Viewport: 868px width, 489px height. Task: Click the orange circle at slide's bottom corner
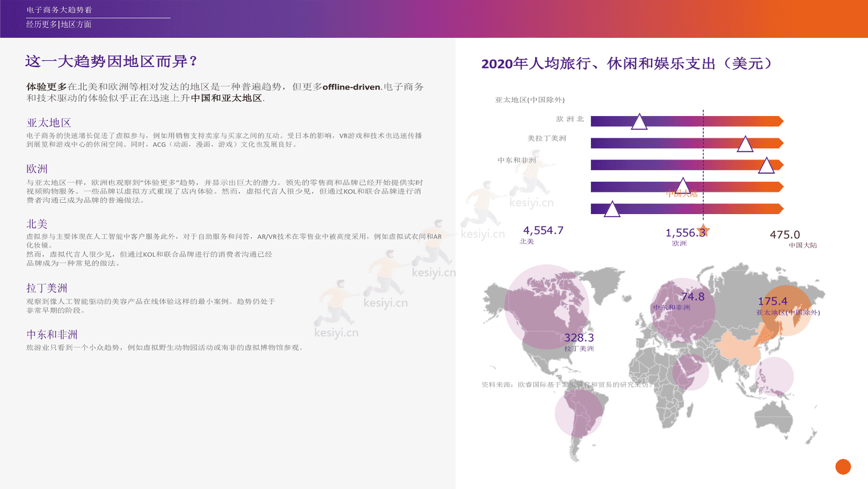coord(843,467)
